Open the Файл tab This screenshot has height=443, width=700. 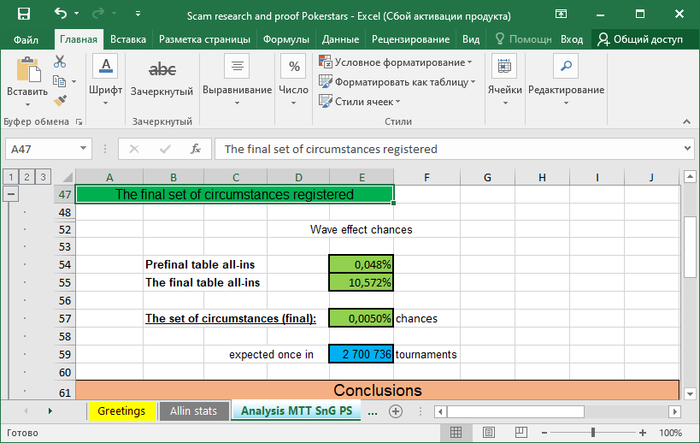26,40
